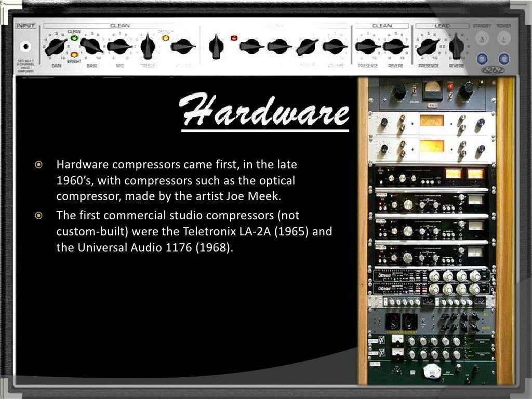Image resolution: width=532 pixels, height=399 pixels.
Task: Toggle the yellow CRUNCH indicator LED
Action: [x=165, y=38]
